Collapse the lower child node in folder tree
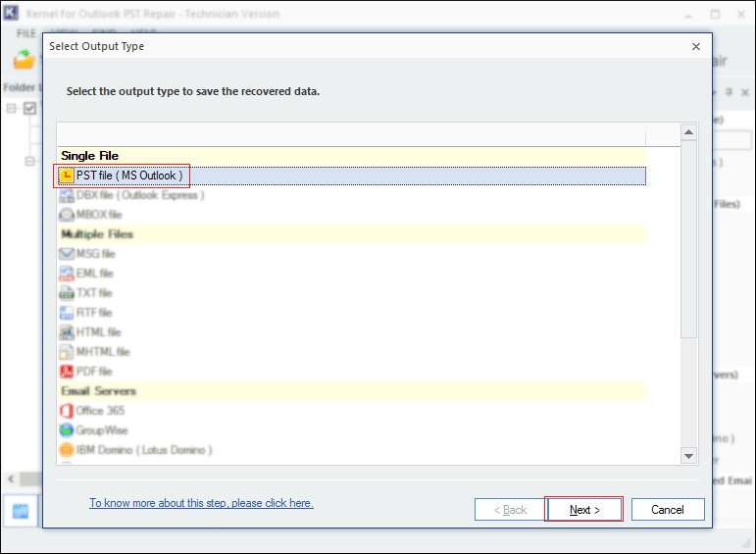Screen dimensions: 756x554 click(x=29, y=161)
